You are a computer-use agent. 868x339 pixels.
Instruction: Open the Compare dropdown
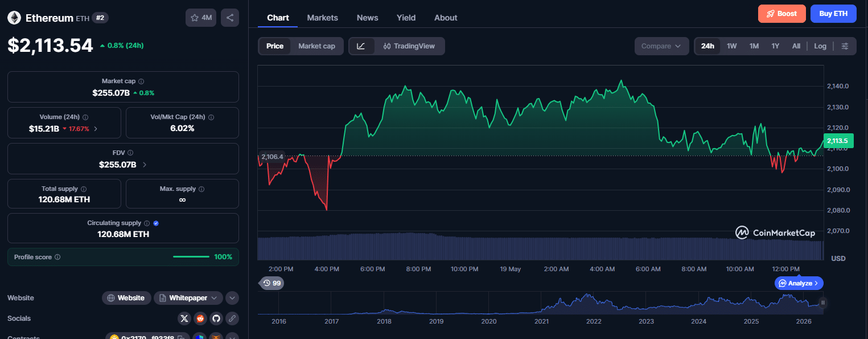click(x=661, y=46)
